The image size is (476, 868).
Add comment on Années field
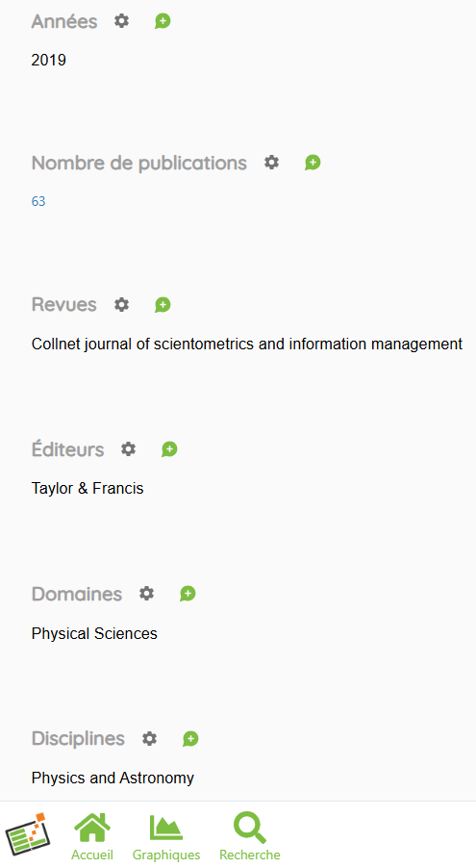pos(163,21)
